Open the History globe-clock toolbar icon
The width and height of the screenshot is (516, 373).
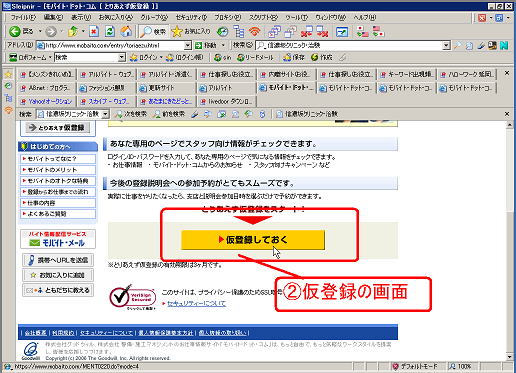(x=222, y=32)
